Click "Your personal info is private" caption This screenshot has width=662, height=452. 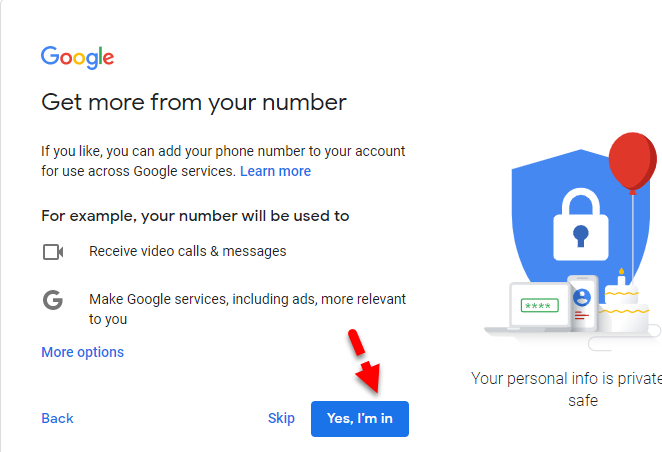pos(566,379)
